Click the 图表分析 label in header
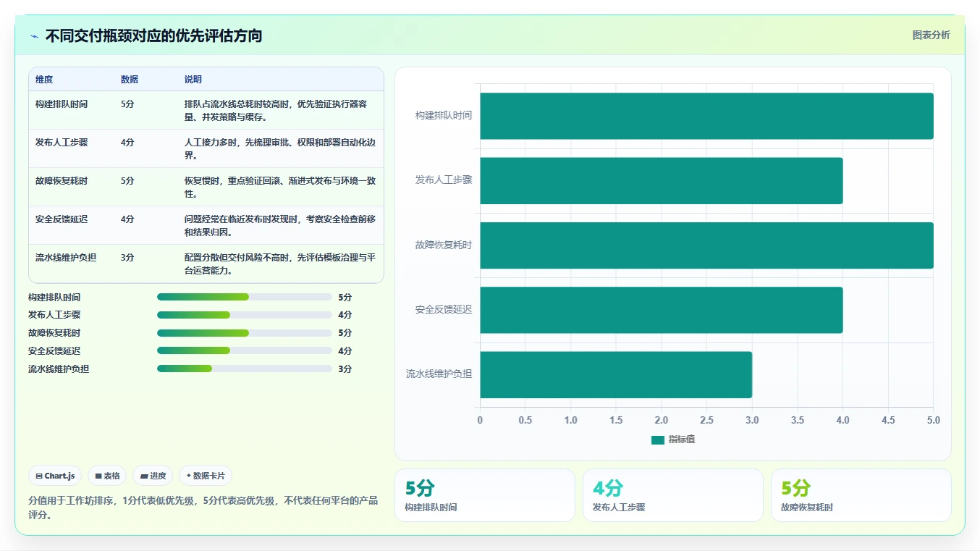The width and height of the screenshot is (980, 551). coord(931,35)
